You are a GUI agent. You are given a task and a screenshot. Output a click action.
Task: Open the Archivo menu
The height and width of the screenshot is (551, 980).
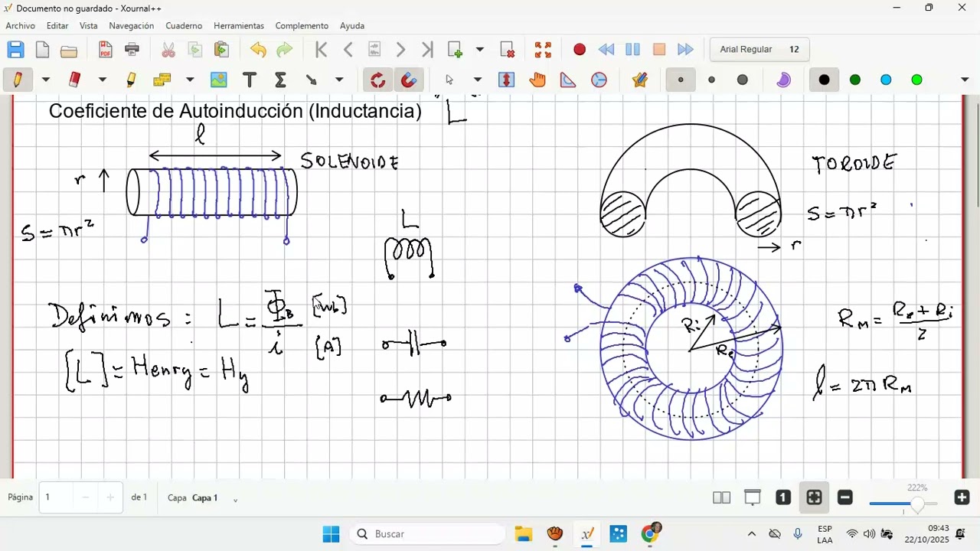(21, 26)
